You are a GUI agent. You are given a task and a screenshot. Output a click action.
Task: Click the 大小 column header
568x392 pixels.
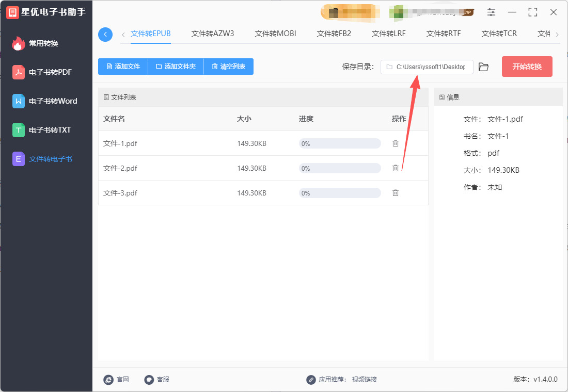(x=244, y=119)
